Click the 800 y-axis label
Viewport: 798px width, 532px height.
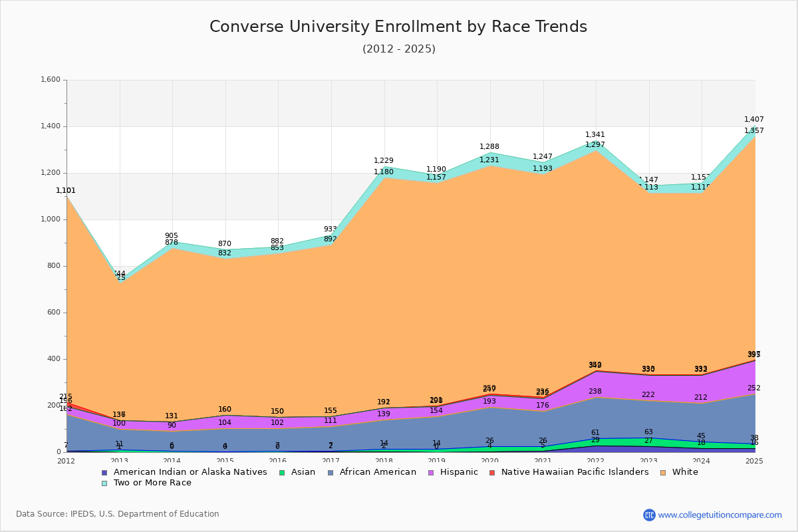tap(54, 266)
